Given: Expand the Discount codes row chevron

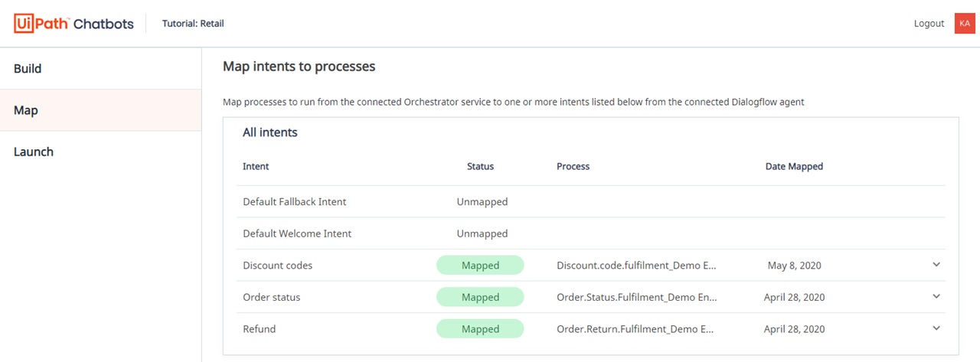Looking at the screenshot, I should click(x=936, y=265).
